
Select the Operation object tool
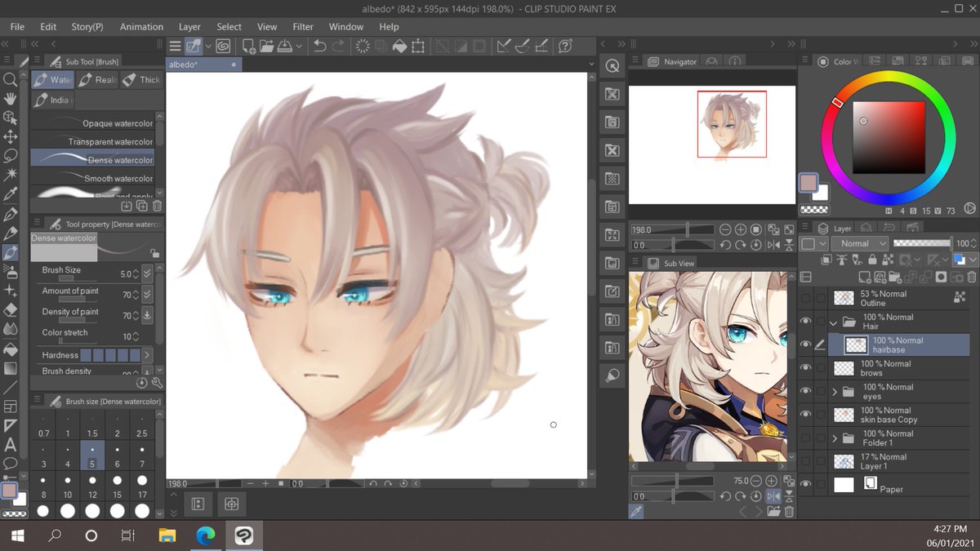(11, 118)
